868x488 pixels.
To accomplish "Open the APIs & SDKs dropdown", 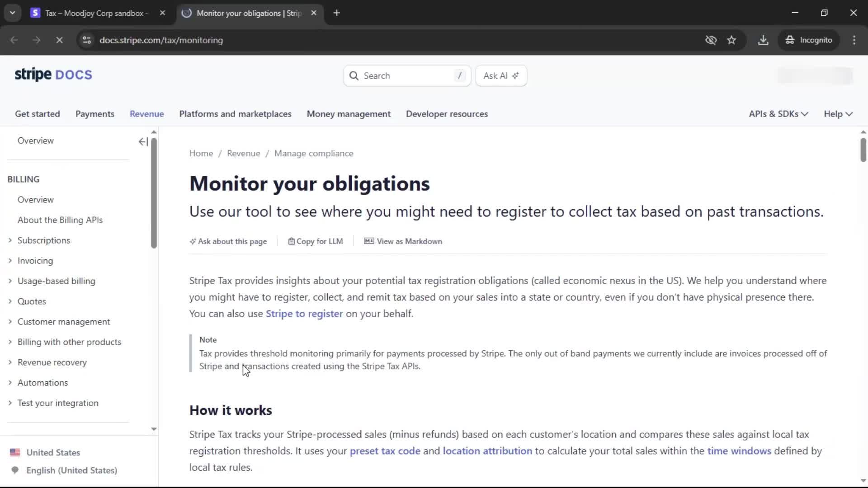I will point(778,114).
